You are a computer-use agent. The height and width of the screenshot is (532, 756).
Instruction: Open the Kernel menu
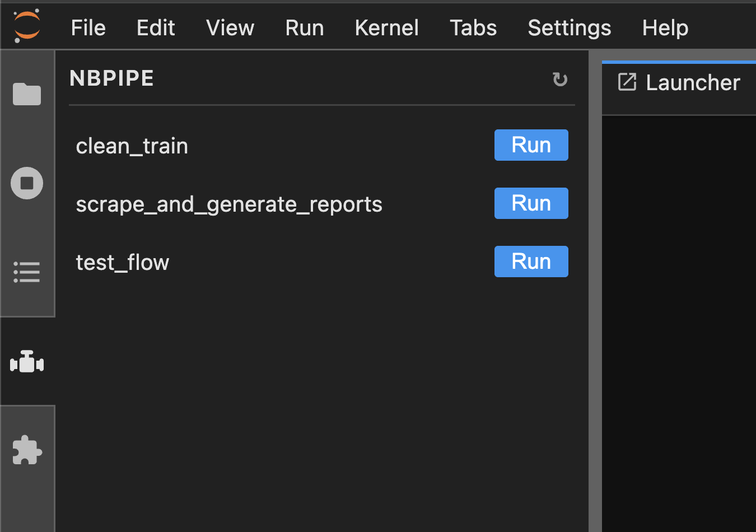tap(387, 27)
